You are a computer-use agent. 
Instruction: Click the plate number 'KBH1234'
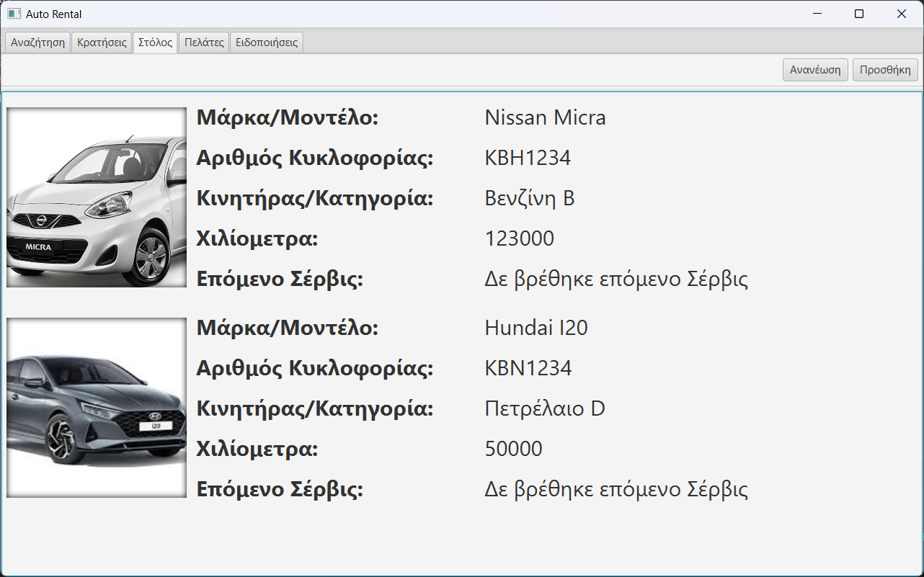[528, 158]
